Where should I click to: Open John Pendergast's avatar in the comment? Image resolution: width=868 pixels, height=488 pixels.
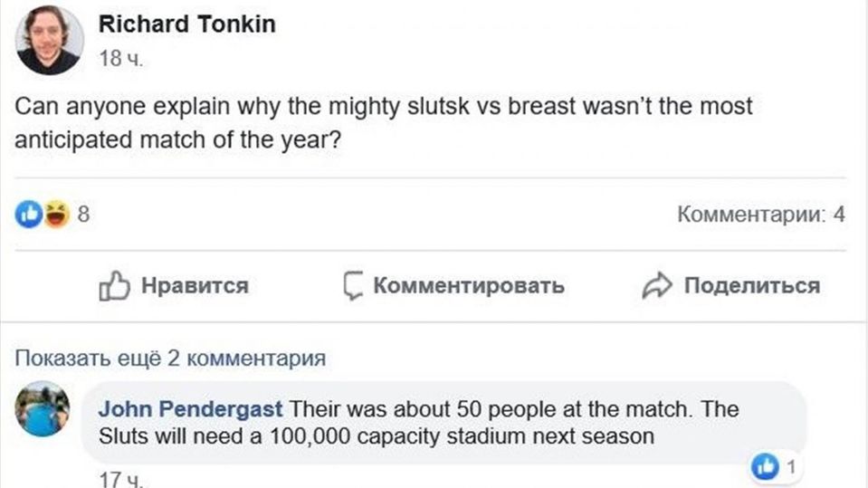(x=43, y=409)
